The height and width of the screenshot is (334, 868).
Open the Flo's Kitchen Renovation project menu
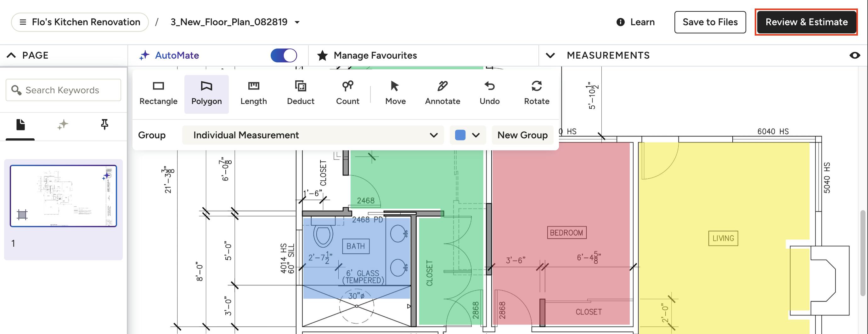[80, 22]
